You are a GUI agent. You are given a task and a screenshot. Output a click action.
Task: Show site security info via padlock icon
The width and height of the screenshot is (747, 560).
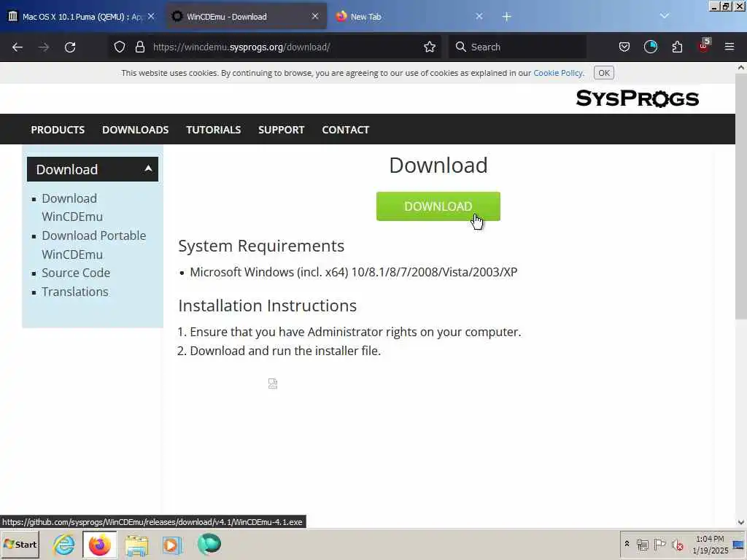click(139, 47)
